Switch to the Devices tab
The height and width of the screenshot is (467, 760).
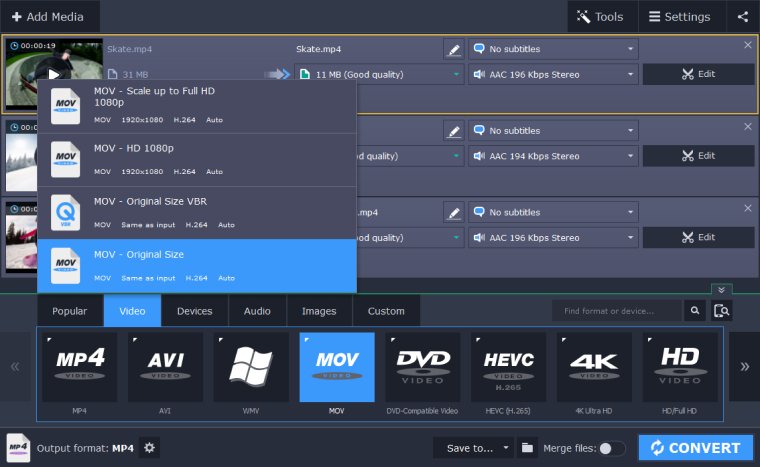coord(194,311)
